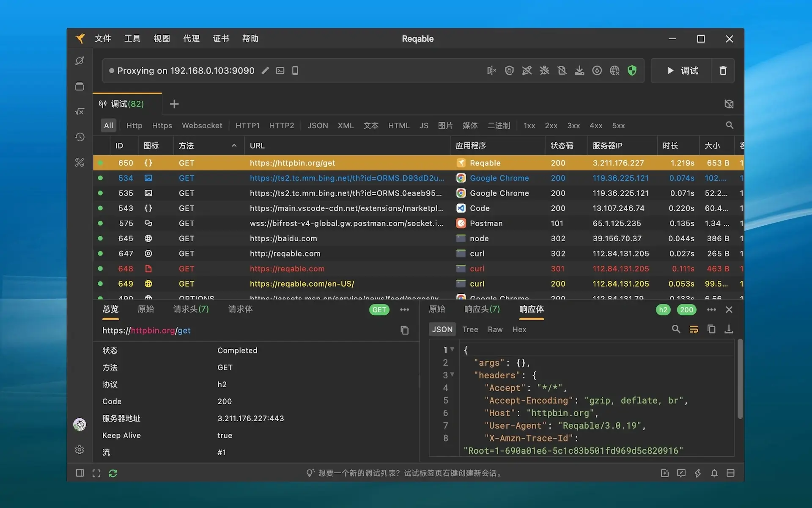Open the 代理 menu in the menu bar

(x=191, y=39)
